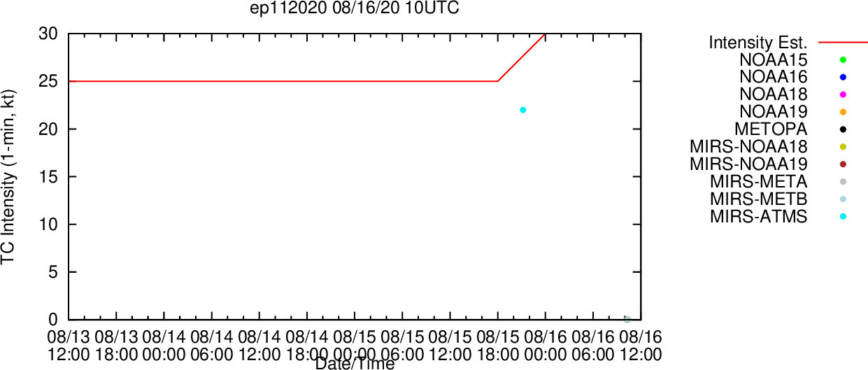Select the NOAA15 legend label
The image size is (868, 370).
coord(773,60)
